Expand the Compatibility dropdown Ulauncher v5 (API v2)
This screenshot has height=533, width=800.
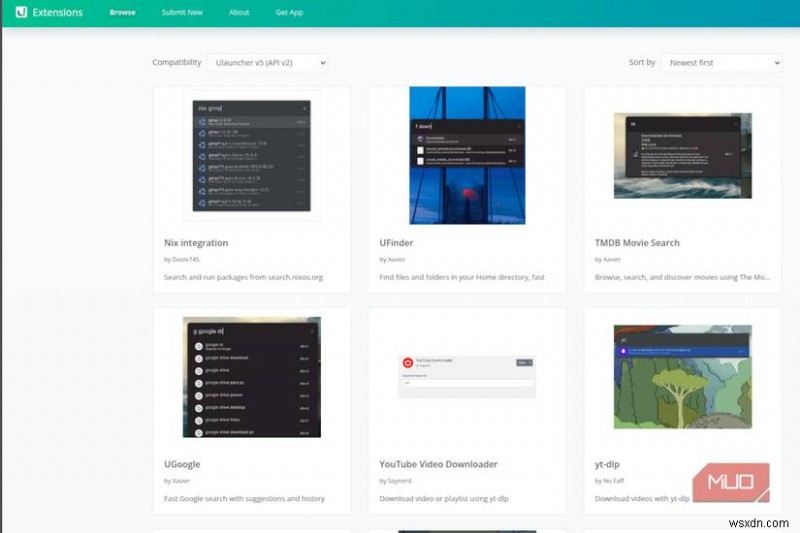pos(267,63)
